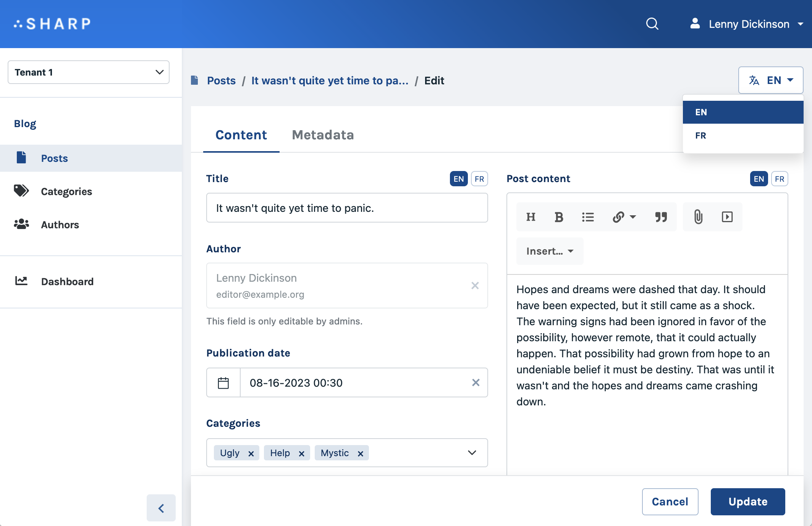The image size is (812, 526).
Task: Attach a file to the post content
Action: (x=699, y=217)
